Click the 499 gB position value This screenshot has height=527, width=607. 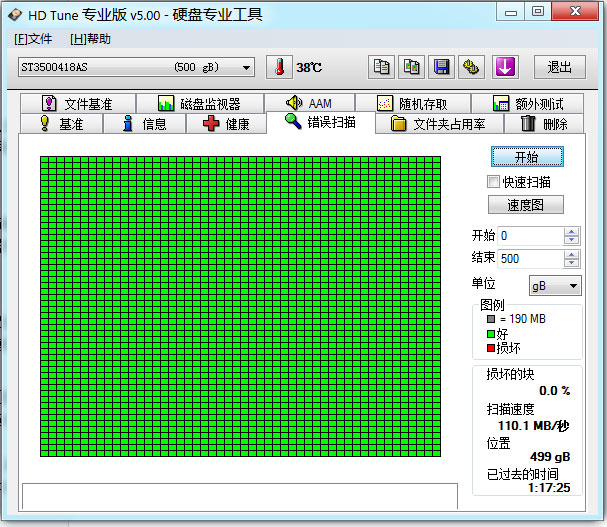pos(550,457)
